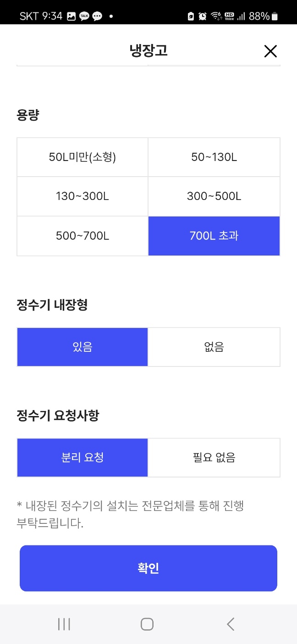Select 필요 없음 for 정수기 요청사항
This screenshot has width=297, height=644.
click(x=214, y=457)
